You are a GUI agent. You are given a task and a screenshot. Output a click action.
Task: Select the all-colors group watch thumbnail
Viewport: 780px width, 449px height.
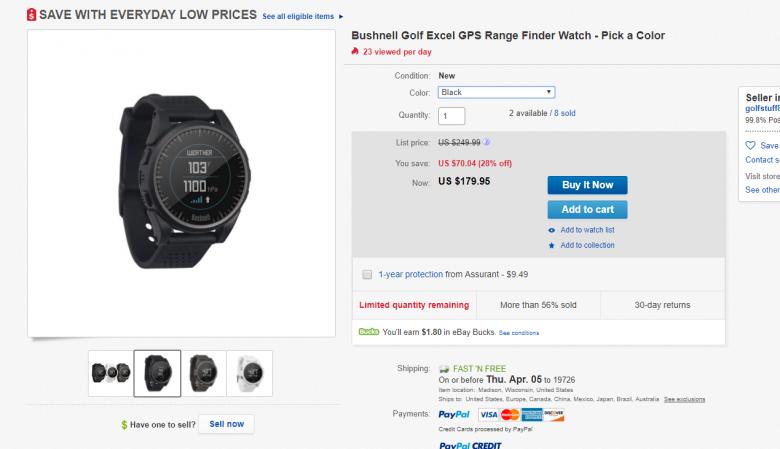tap(110, 373)
